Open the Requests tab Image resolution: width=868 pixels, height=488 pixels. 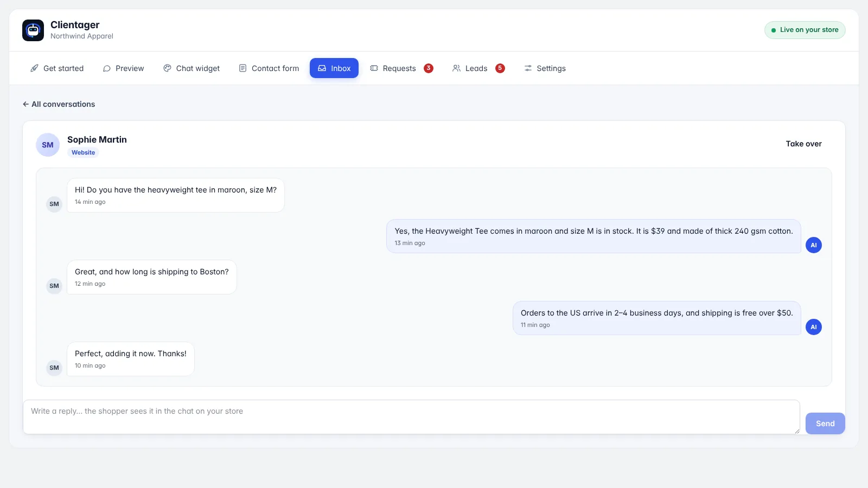(x=401, y=68)
